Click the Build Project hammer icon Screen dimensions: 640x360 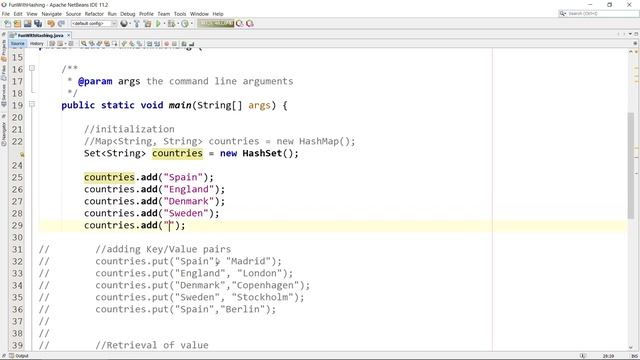pos(137,24)
